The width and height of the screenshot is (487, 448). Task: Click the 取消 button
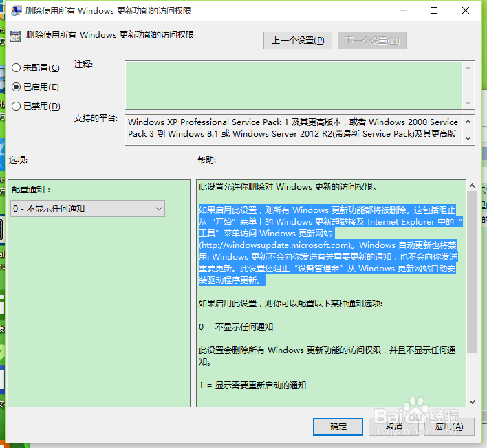point(393,427)
